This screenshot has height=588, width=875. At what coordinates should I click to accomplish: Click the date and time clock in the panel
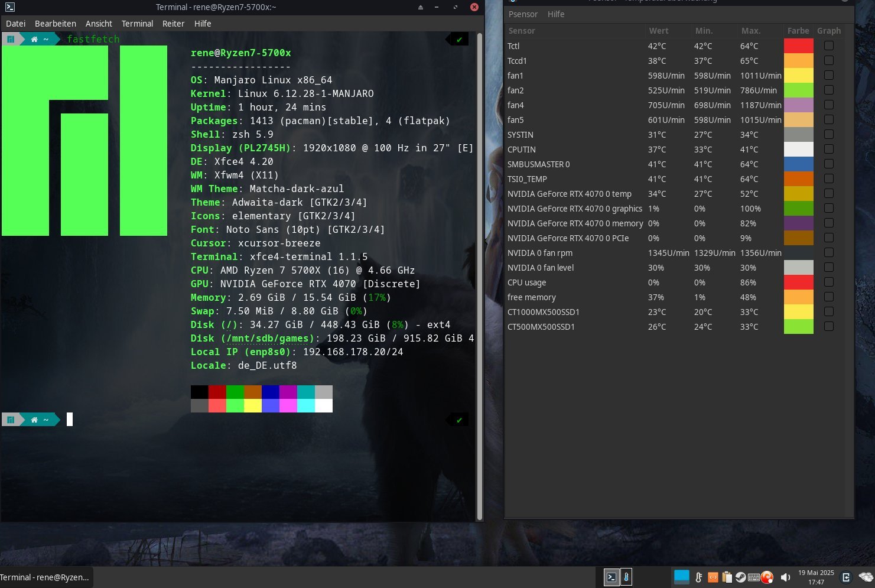[816, 577]
